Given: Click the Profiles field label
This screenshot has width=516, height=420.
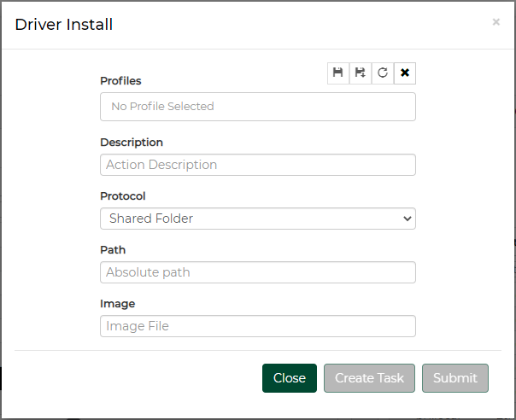Looking at the screenshot, I should click(x=120, y=81).
